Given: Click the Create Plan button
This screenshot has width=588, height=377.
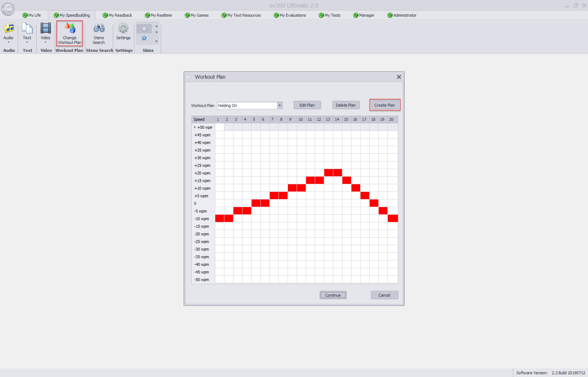Looking at the screenshot, I should pyautogui.click(x=385, y=105).
